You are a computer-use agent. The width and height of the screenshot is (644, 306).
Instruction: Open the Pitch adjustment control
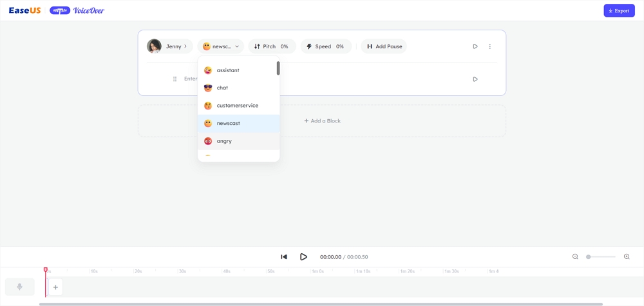272,46
